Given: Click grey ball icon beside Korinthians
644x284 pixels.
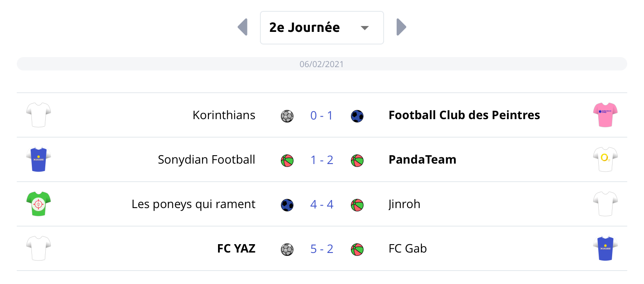Looking at the screenshot, I should (287, 116).
